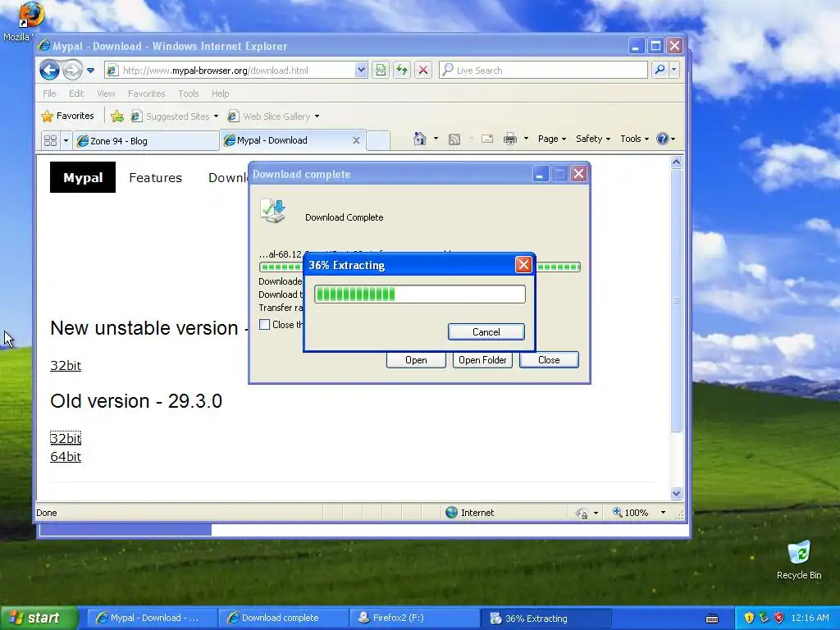Click the Mypal logo on the page

[x=83, y=177]
